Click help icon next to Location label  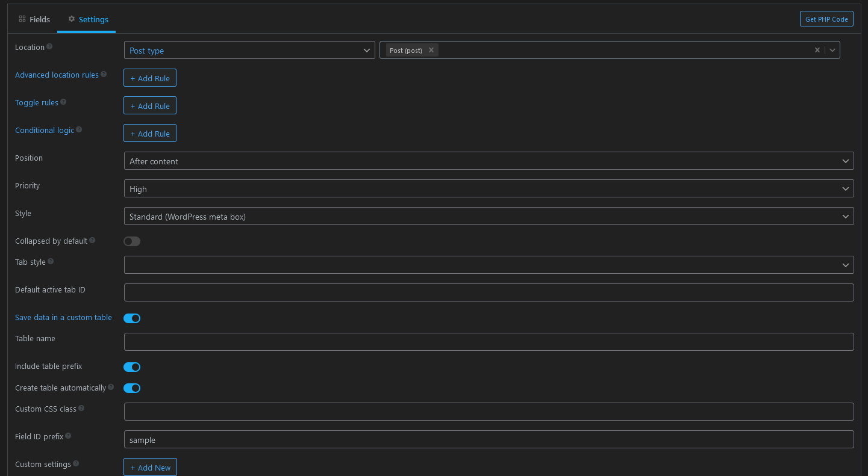click(49, 46)
